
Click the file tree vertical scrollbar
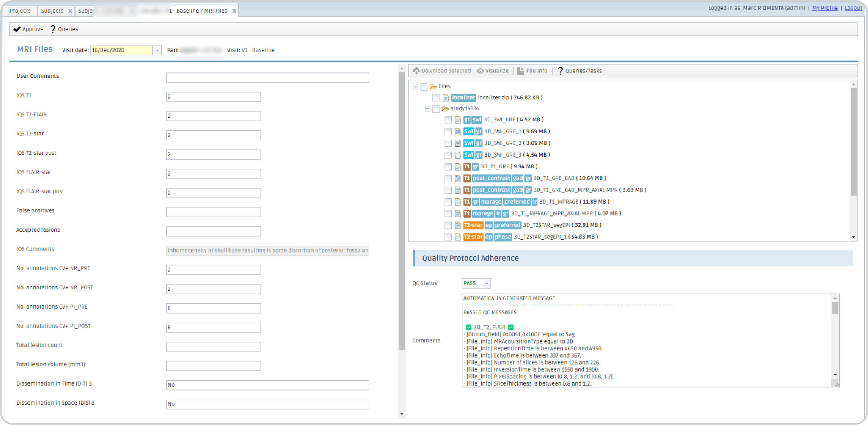click(854, 141)
